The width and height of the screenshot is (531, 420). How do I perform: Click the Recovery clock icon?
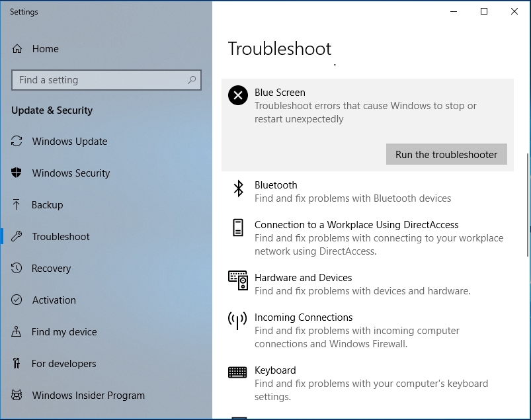[x=17, y=268]
